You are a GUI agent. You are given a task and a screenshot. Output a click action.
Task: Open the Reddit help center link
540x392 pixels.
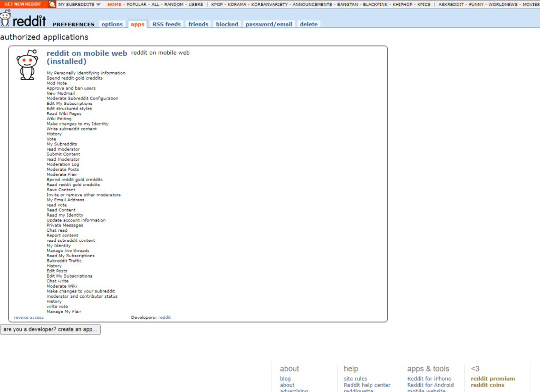pyautogui.click(x=367, y=385)
